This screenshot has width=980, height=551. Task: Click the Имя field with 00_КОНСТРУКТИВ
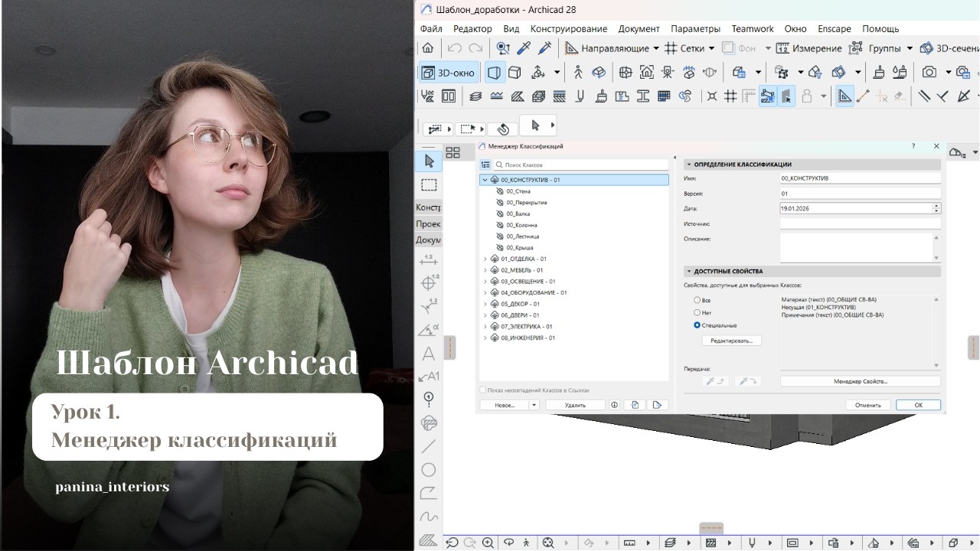tap(860, 178)
